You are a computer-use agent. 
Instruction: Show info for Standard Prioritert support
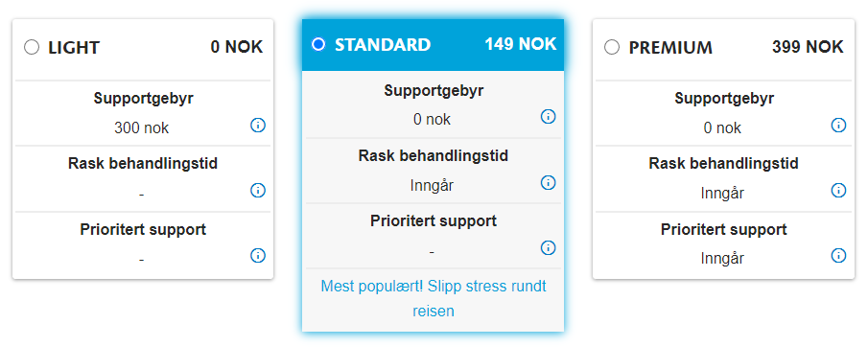pos(548,247)
